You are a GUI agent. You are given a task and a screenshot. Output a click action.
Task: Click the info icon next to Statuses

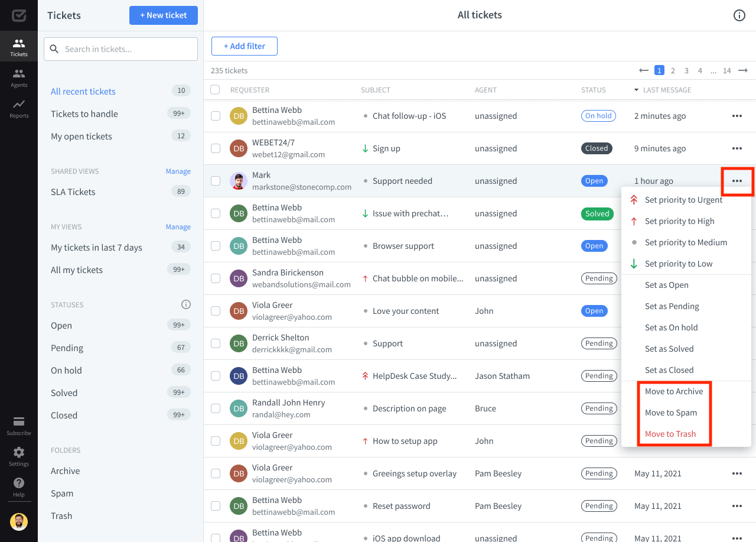[x=186, y=304]
